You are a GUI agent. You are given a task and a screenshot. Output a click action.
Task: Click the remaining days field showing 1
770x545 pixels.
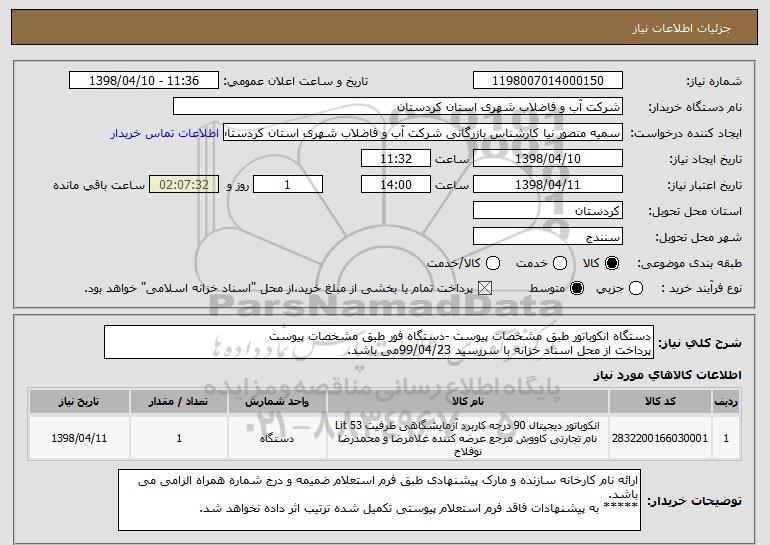coord(288,185)
